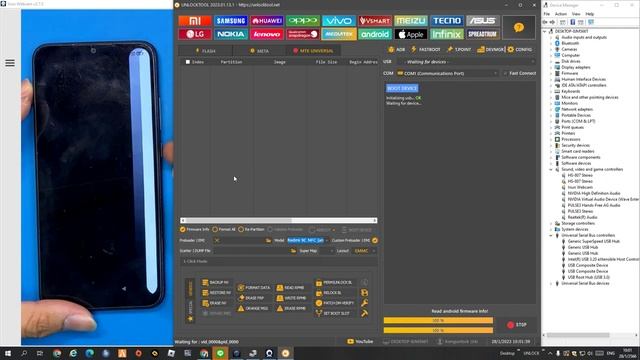This screenshot has width=640, height=360.
Task: Collapse Universal Serial Bus controllers node
Action: coord(551,236)
